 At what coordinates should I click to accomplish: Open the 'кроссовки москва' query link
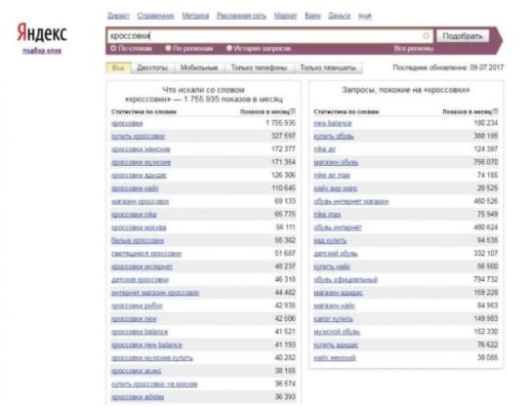tap(139, 227)
